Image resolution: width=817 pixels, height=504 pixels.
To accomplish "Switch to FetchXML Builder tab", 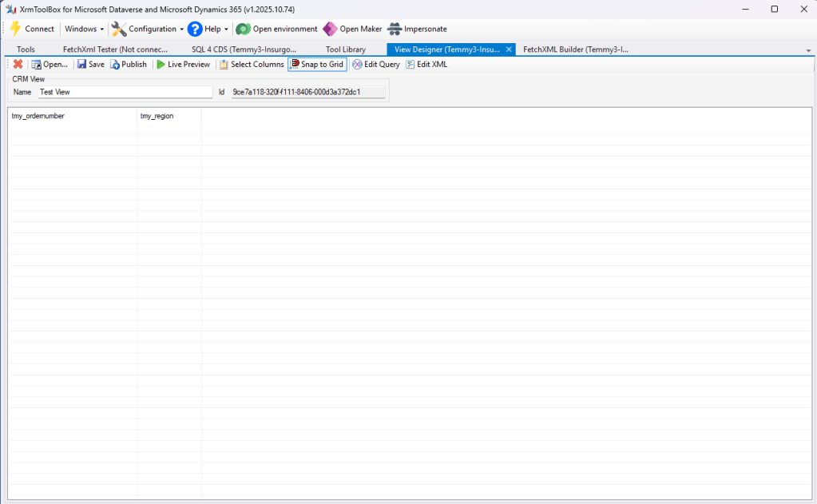I will pos(575,49).
